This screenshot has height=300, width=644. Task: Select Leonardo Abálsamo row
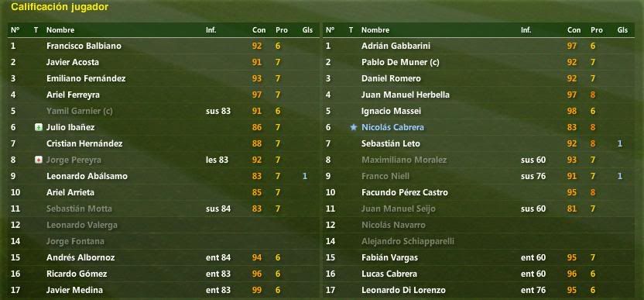coord(163,176)
